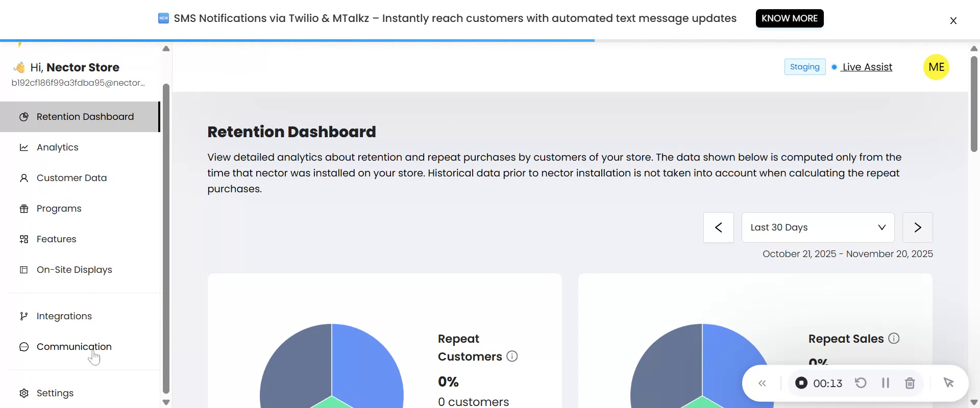Click the Communication chat bubble icon
This screenshot has width=980, height=408.
[x=24, y=347]
